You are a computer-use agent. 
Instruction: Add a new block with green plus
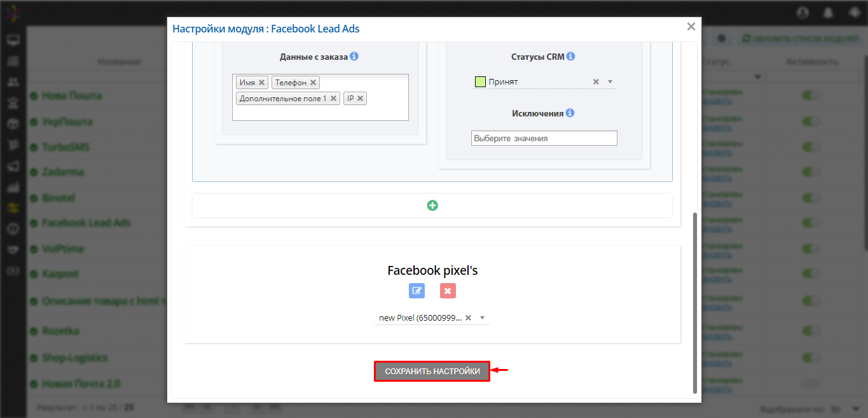coord(432,206)
